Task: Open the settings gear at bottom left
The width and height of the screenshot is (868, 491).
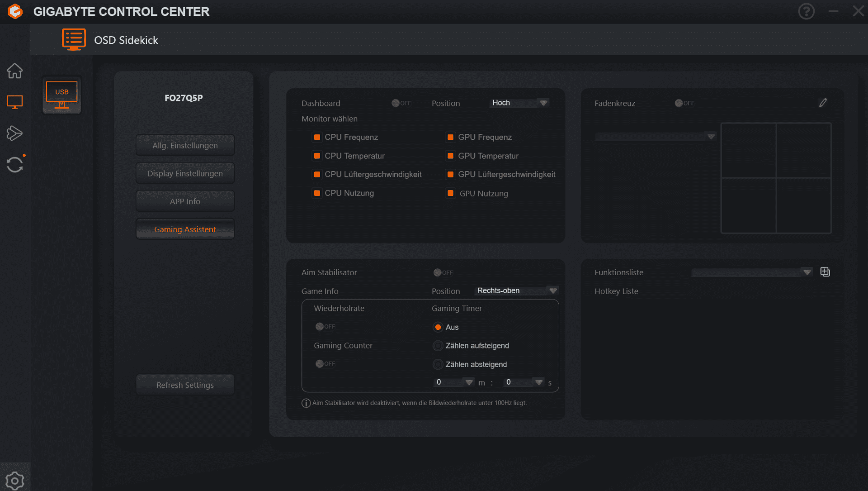Action: pos(15,480)
